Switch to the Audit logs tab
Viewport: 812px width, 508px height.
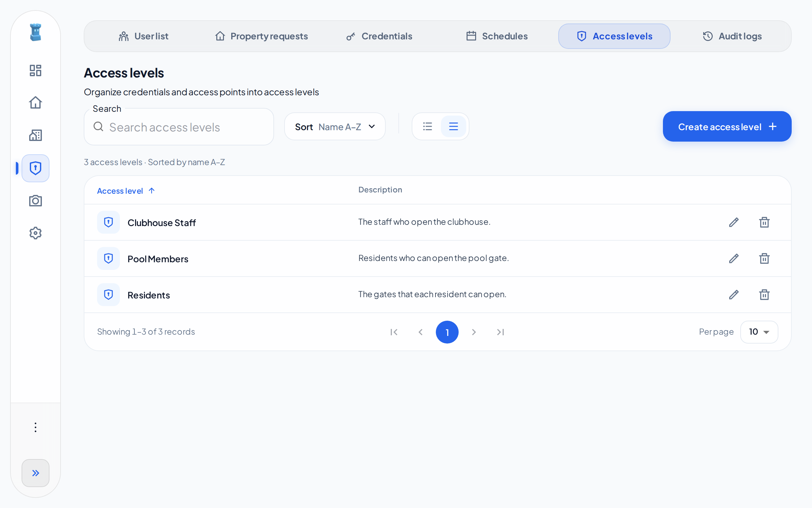click(732, 36)
